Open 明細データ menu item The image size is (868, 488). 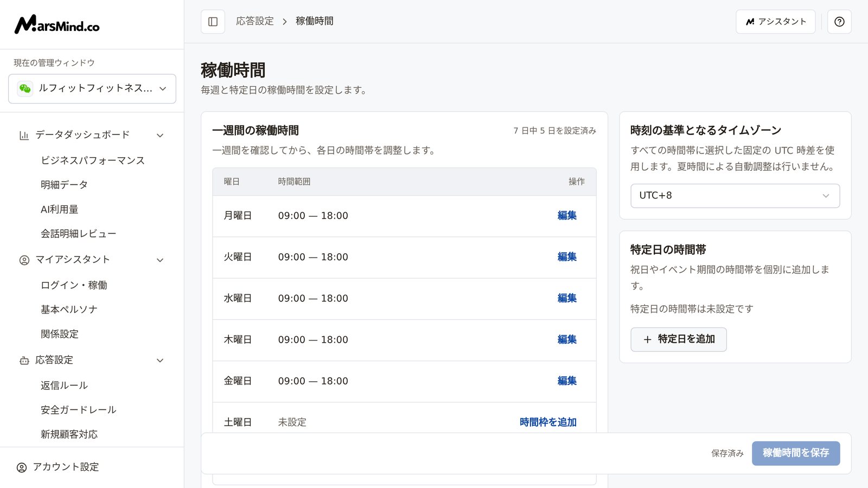(x=64, y=185)
